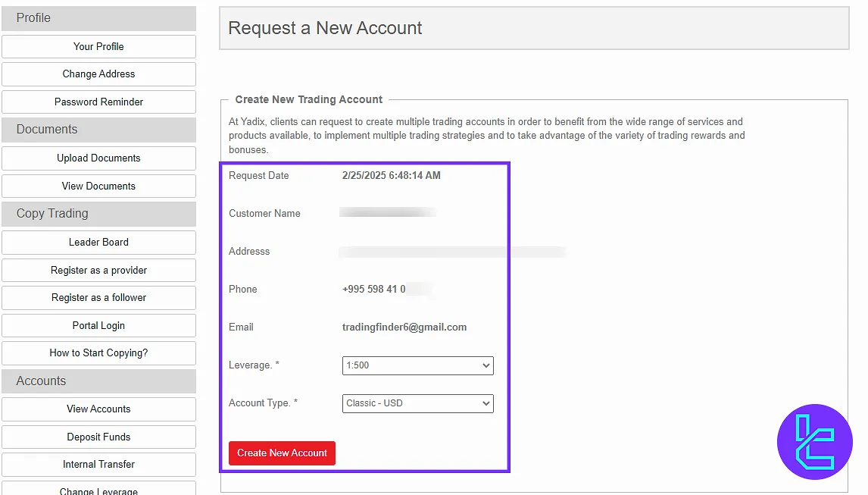Open Password Reminder
The height and width of the screenshot is (495, 868).
pos(98,102)
